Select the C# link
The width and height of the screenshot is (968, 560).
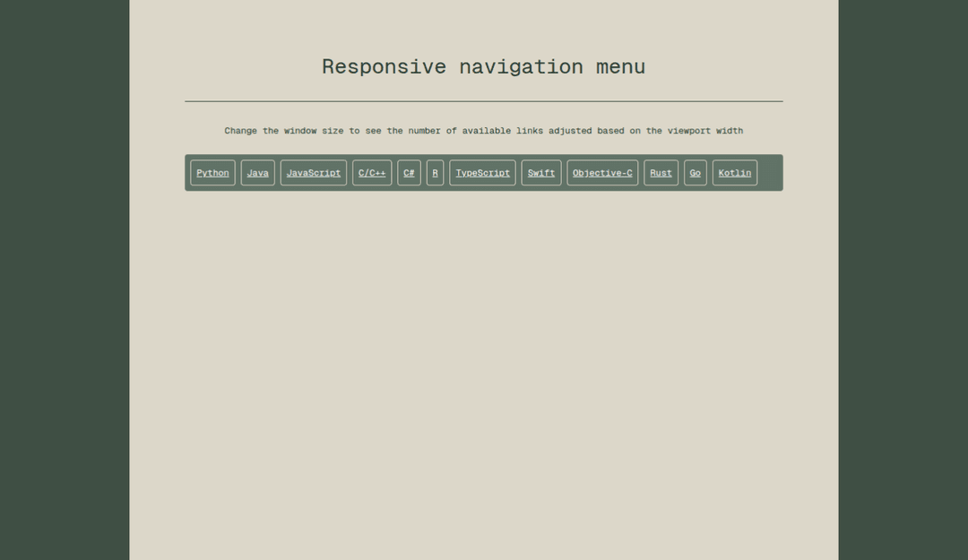[409, 173]
